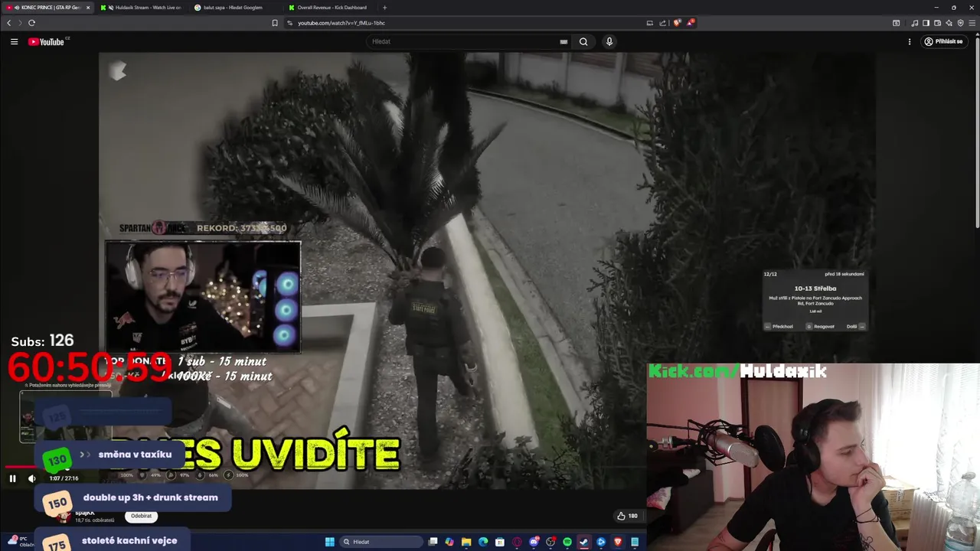This screenshot has width=980, height=551.
Task: View site settings icon beside the URL
Action: point(290,23)
